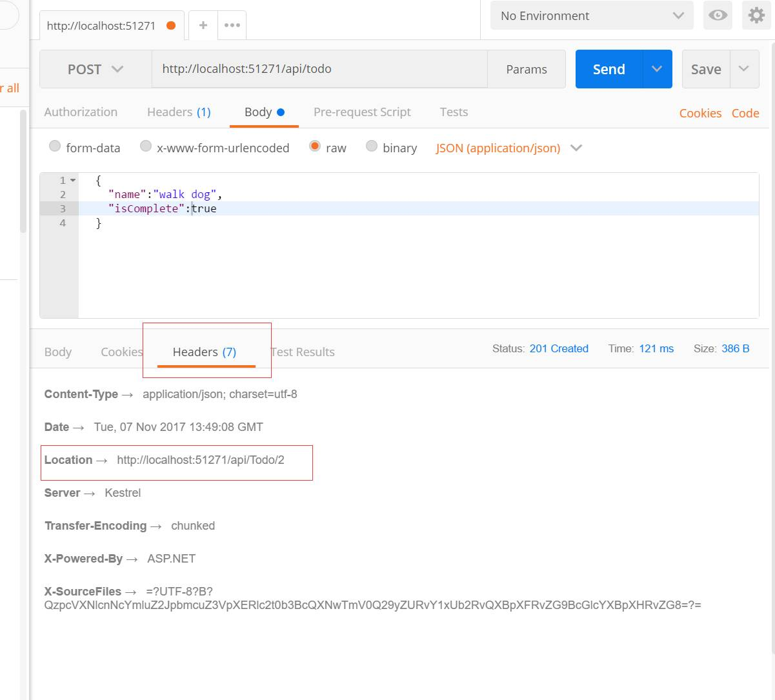Open a new request tab with plus icon

point(203,25)
